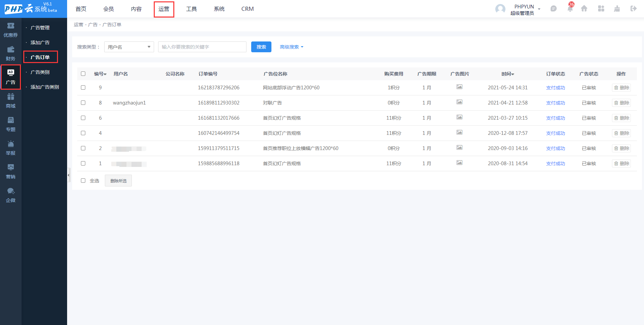Delete the wangzhaojun1 order row
The height and width of the screenshot is (325, 644).
tap(621, 103)
